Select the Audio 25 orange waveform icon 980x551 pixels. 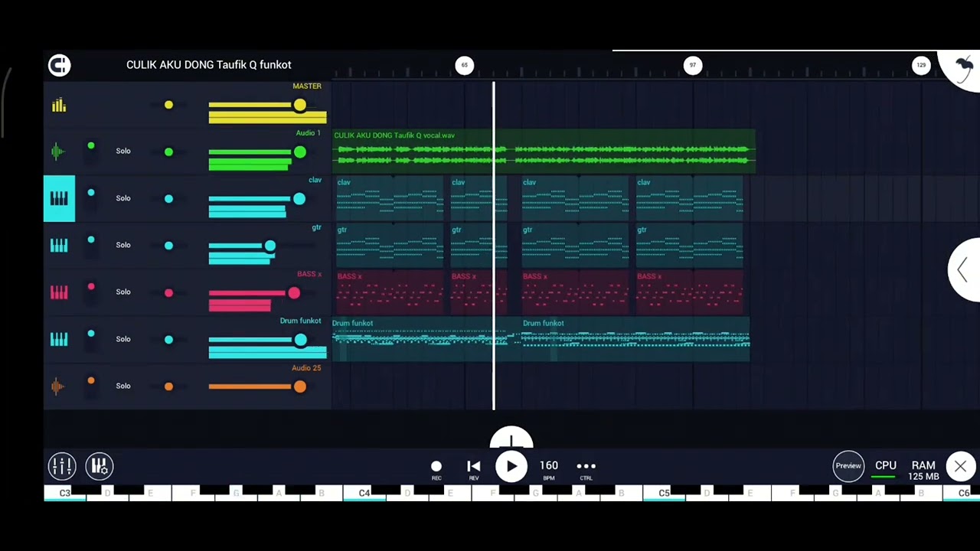coord(59,386)
